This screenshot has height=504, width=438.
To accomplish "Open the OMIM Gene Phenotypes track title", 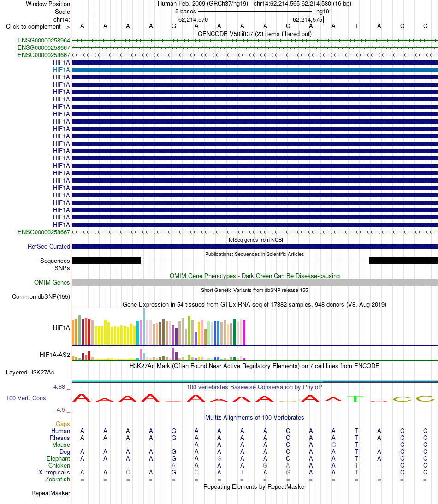I will pyautogui.click(x=255, y=276).
